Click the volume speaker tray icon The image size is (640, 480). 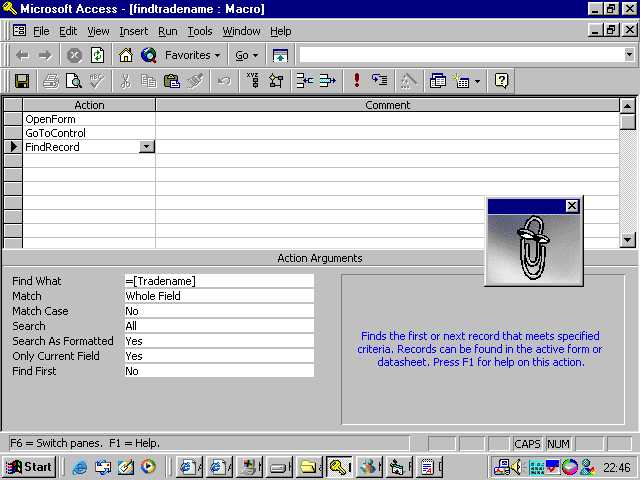click(x=517, y=467)
